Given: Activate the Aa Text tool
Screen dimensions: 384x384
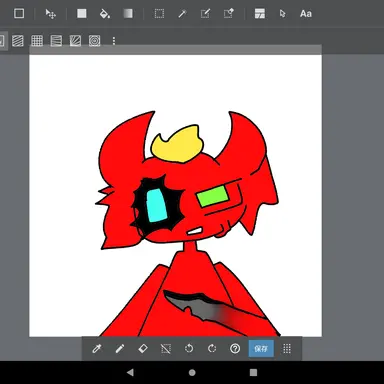Looking at the screenshot, I should coord(306,14).
